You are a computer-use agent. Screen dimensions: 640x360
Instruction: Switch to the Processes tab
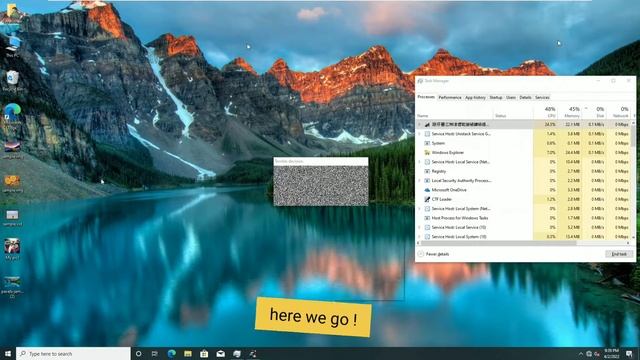(426, 97)
